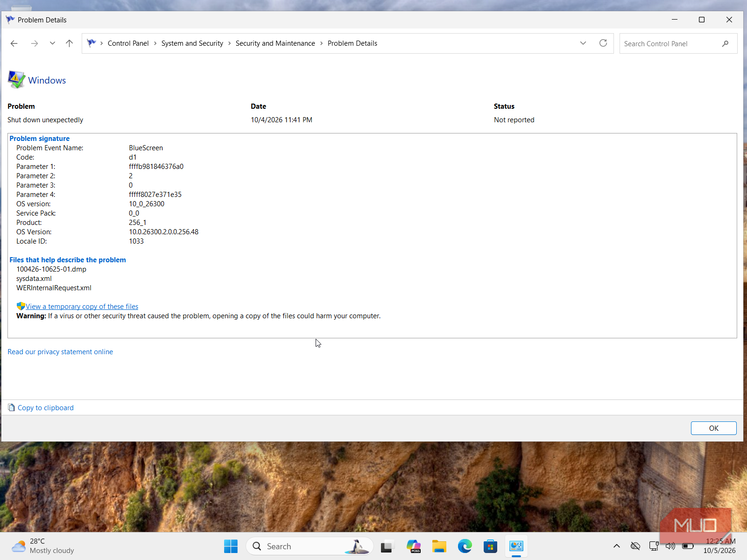Open the Windows Start menu
The width and height of the screenshot is (747, 560).
pos(231,546)
